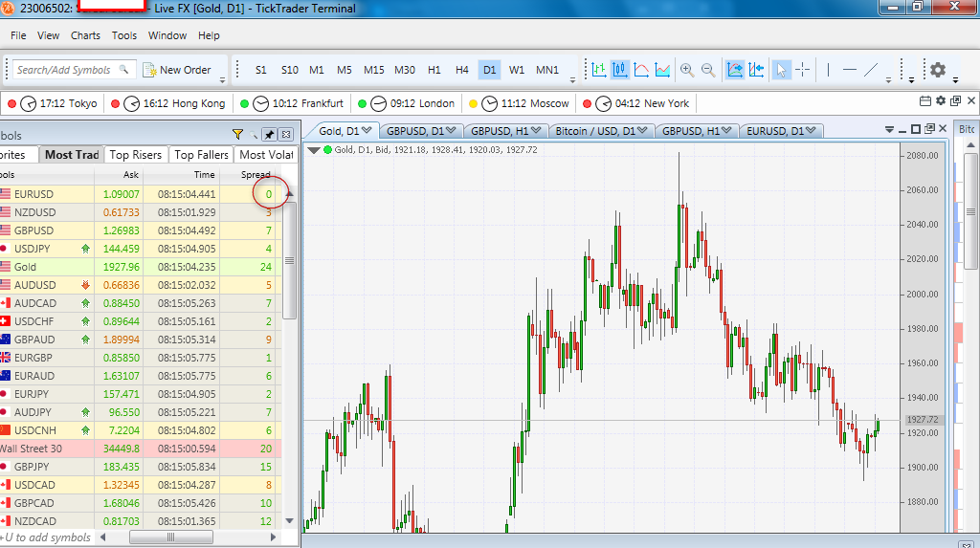Viewport: 980px width, 548px height.
Task: Click the up arrow indicator on USDJPY row
Action: [x=85, y=249]
